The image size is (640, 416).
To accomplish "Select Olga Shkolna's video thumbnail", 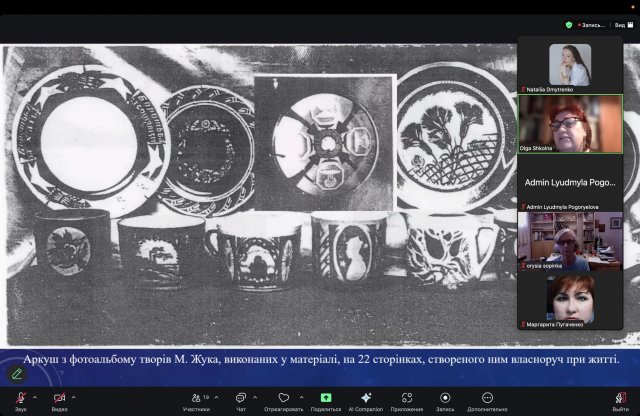I will tap(570, 124).
